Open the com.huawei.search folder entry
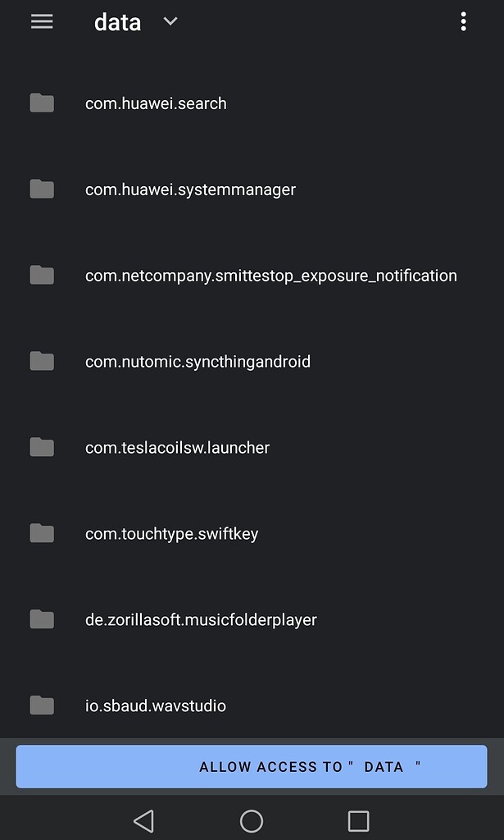This screenshot has height=840, width=504. (156, 103)
